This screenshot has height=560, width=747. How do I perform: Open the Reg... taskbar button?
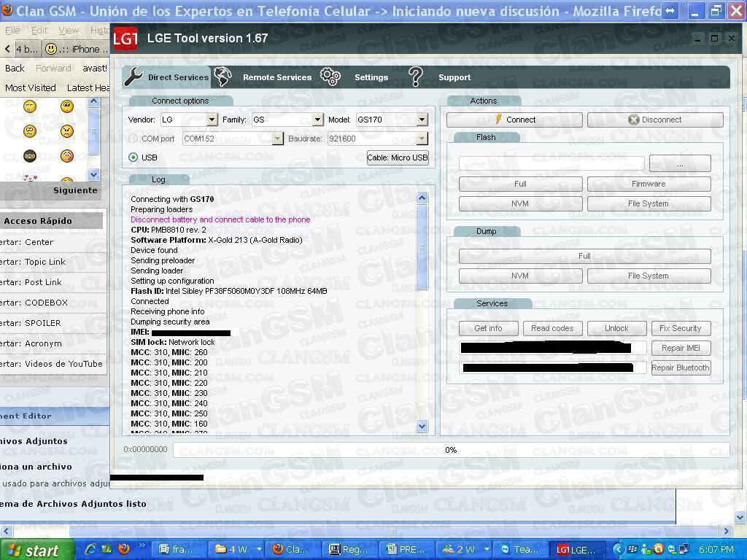[x=349, y=550]
